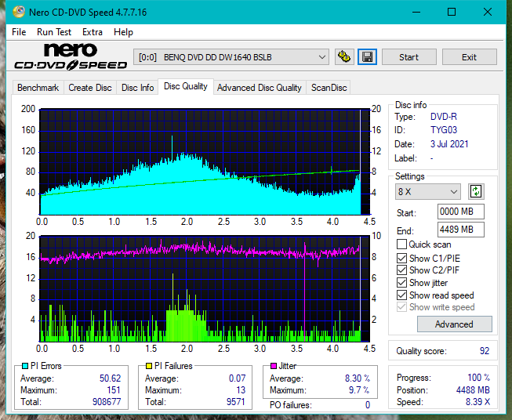Uncheck Show C1/PIE option
Image resolution: width=512 pixels, height=420 pixels.
coord(401,258)
